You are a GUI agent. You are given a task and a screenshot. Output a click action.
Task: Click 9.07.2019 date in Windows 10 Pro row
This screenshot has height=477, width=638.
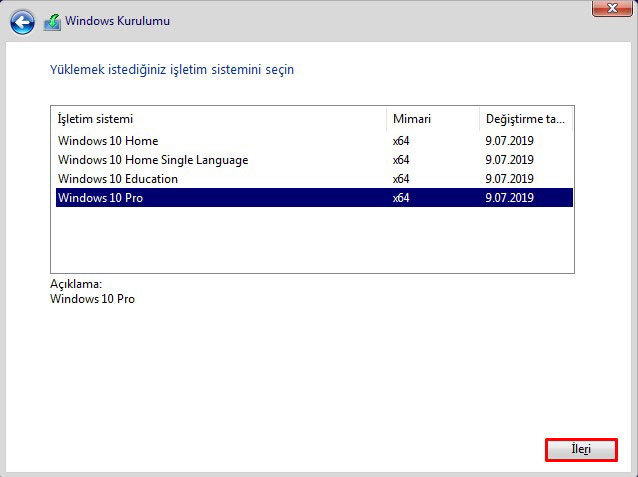[509, 198]
